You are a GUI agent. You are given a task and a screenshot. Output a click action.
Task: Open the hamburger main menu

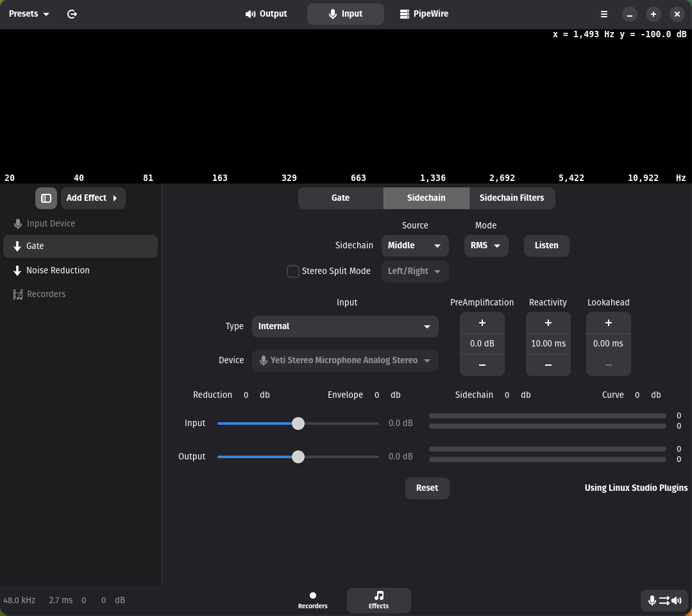pyautogui.click(x=603, y=13)
